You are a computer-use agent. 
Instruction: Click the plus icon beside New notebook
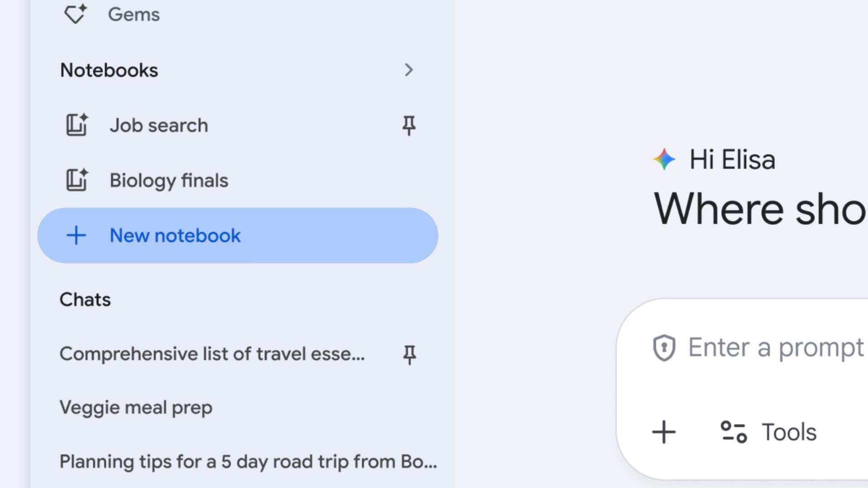pyautogui.click(x=76, y=235)
